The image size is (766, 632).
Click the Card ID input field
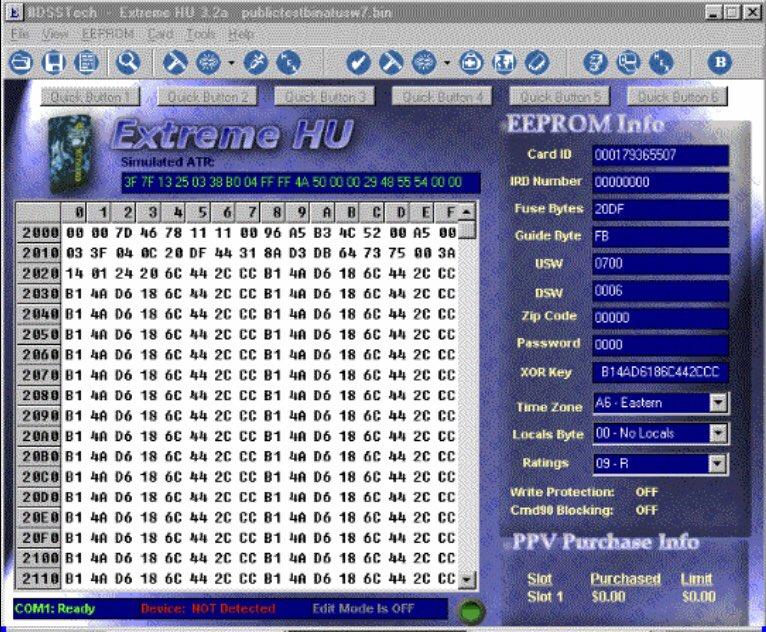pyautogui.click(x=660, y=155)
